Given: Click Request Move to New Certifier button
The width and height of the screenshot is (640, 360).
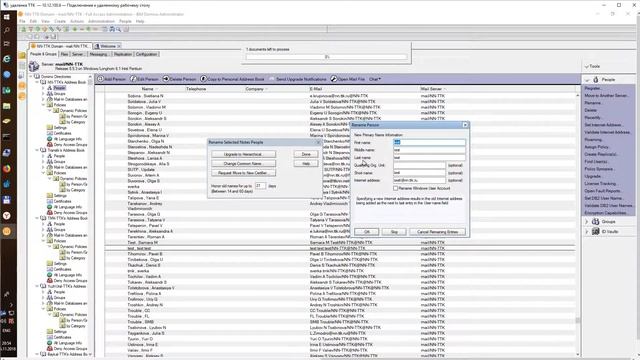Looking at the screenshot, I should [x=243, y=173].
